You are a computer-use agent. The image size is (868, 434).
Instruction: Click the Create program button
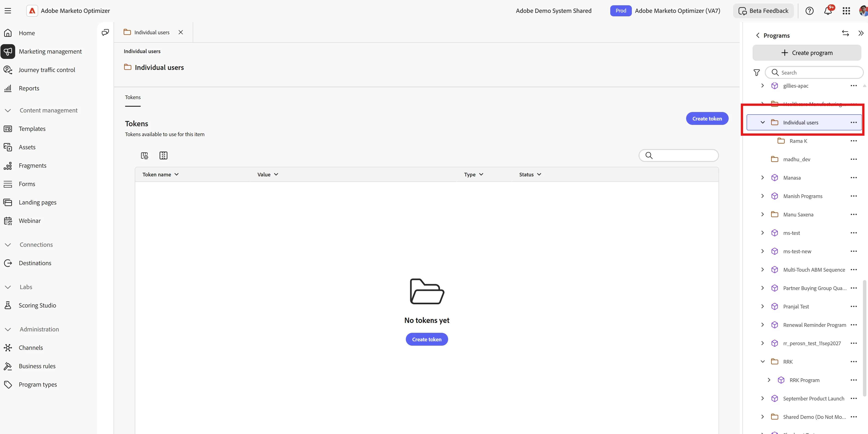[807, 53]
